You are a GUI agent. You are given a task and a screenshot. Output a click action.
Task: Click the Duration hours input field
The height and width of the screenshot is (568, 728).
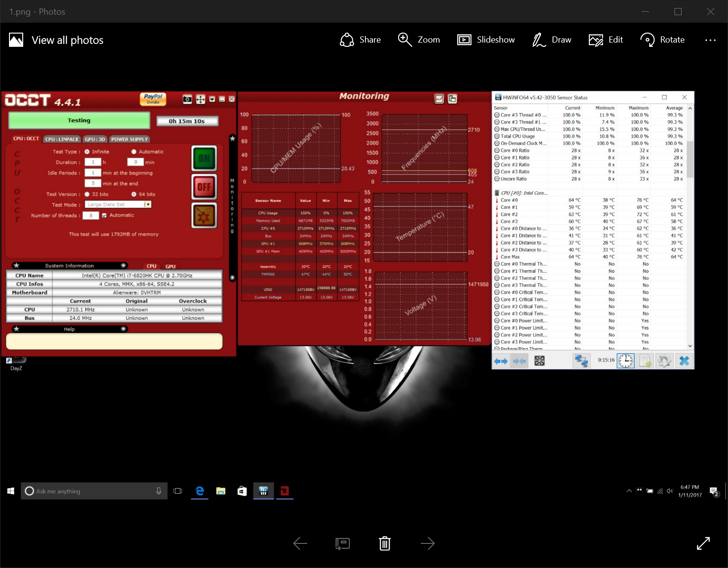click(x=93, y=162)
